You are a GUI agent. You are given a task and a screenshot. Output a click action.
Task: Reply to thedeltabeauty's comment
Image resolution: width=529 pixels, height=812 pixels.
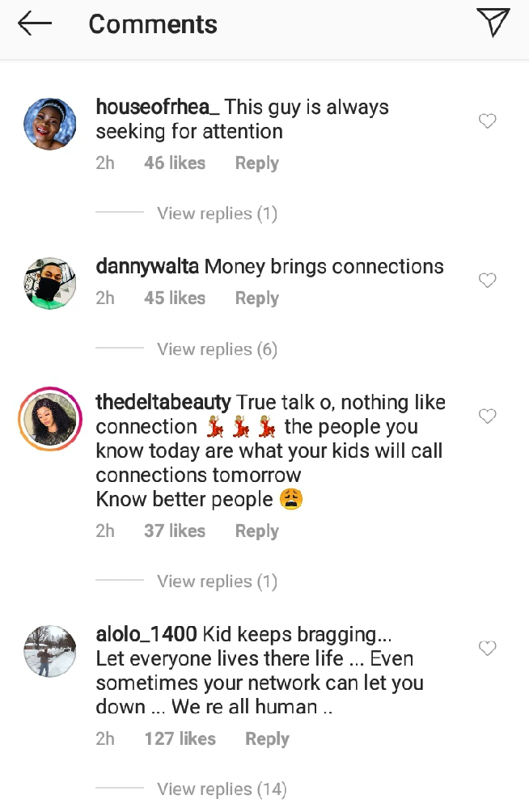tap(256, 531)
